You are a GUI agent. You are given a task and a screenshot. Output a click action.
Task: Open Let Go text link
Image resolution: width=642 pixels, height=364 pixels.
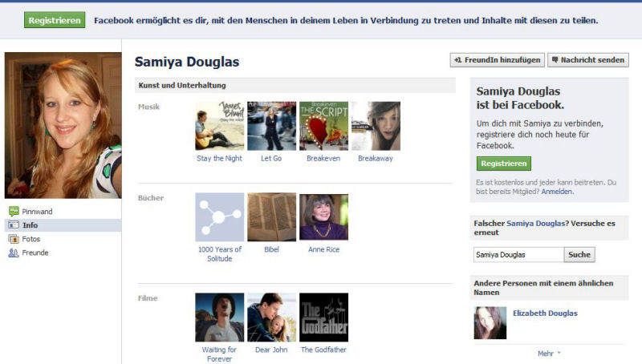(271, 158)
